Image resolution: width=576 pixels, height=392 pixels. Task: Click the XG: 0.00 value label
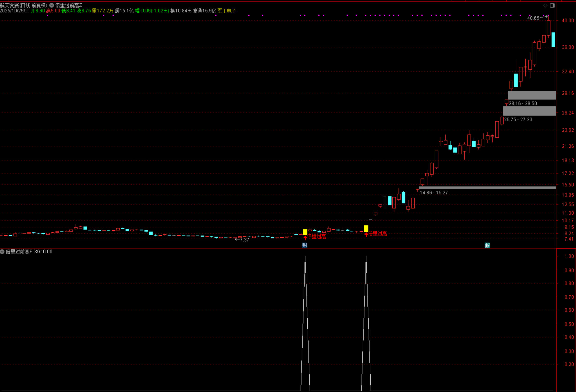[43, 252]
